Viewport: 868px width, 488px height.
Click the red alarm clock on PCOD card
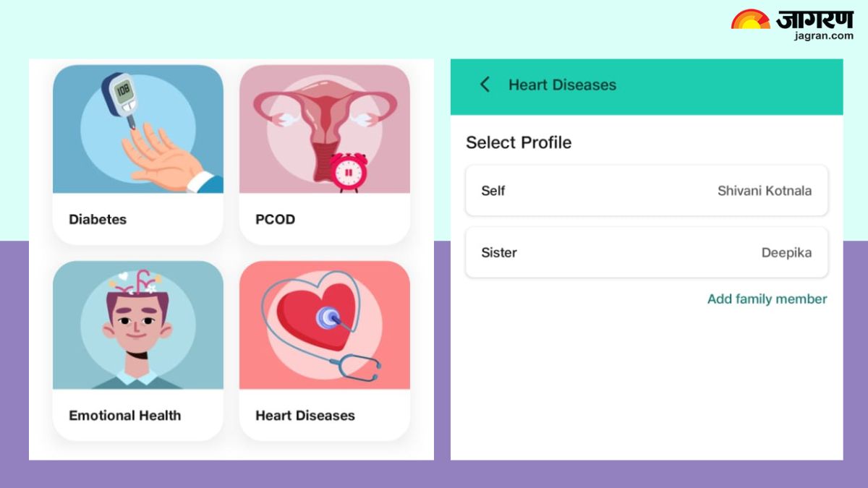(349, 172)
